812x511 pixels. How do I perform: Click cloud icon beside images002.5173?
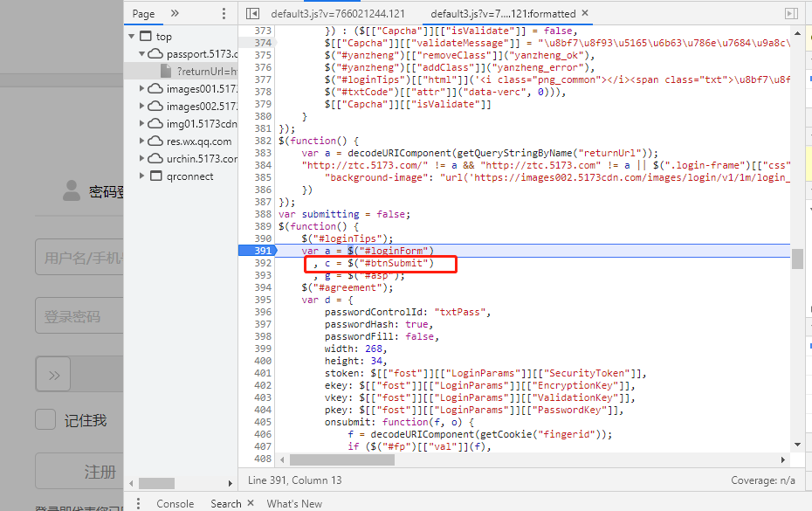[x=155, y=107]
